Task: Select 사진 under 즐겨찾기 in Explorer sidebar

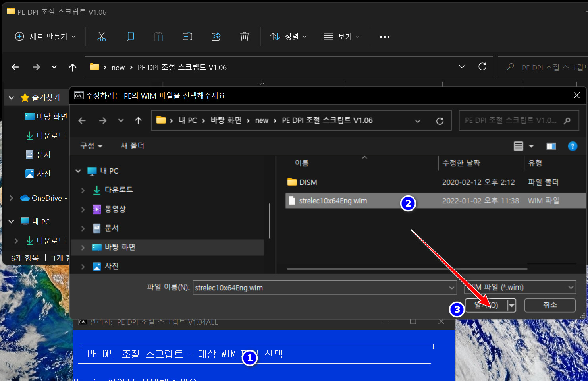Action: pos(38,174)
